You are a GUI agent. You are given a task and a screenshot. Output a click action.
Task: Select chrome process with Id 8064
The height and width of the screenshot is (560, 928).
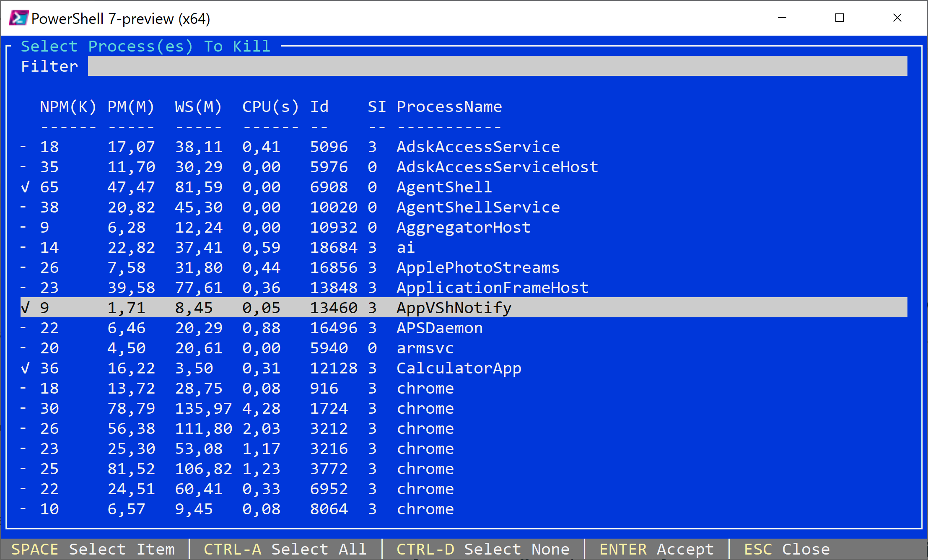click(425, 509)
